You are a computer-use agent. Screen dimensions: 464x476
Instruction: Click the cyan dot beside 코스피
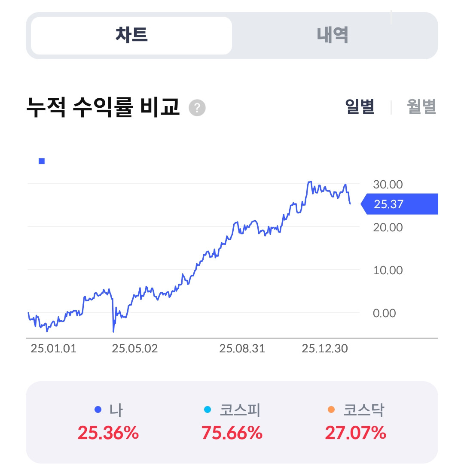click(x=207, y=409)
